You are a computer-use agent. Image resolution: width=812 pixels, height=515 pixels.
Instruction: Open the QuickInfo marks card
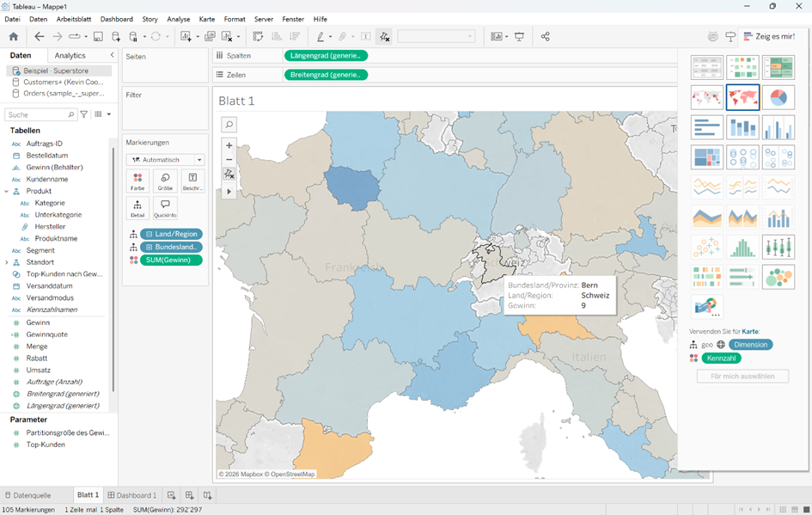point(165,208)
